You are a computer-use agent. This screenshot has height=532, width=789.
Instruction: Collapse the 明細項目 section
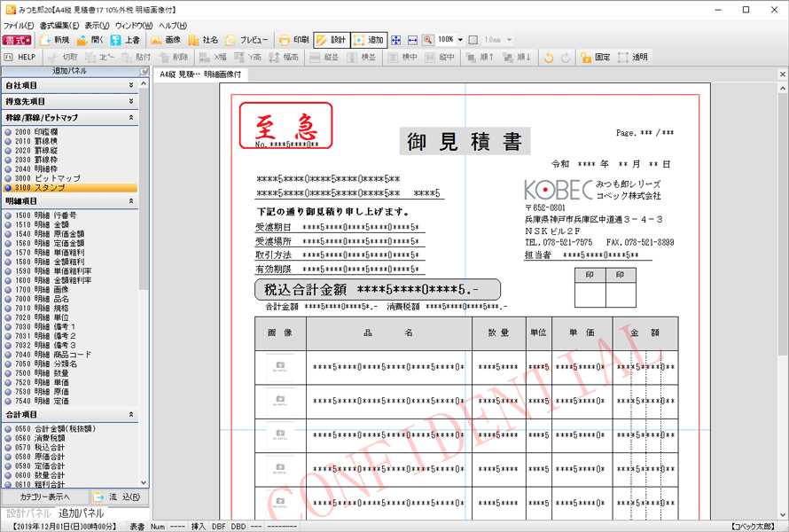(x=131, y=201)
